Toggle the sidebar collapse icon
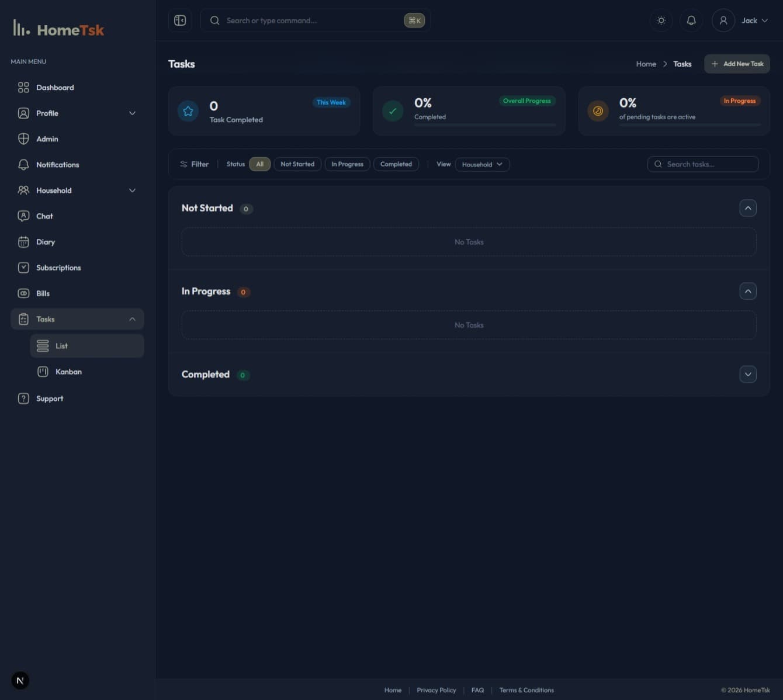783x700 pixels. (x=180, y=20)
